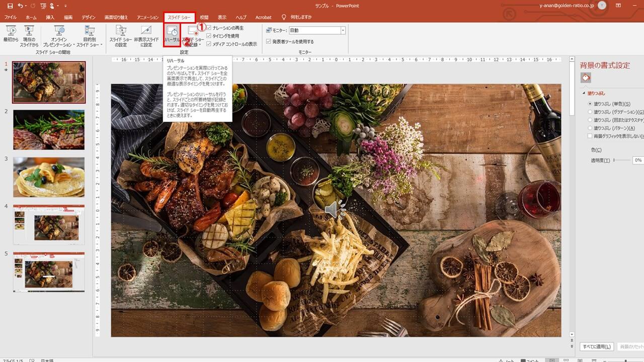Click the audio speaker icon on the slide
Image resolution: width=644 pixels, height=362 pixels.
coord(334,209)
